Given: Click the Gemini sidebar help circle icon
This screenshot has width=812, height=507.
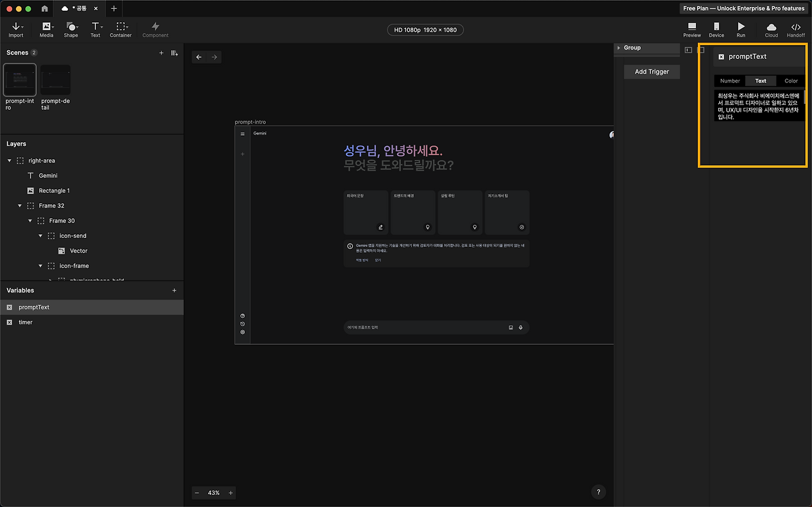Looking at the screenshot, I should [242, 315].
